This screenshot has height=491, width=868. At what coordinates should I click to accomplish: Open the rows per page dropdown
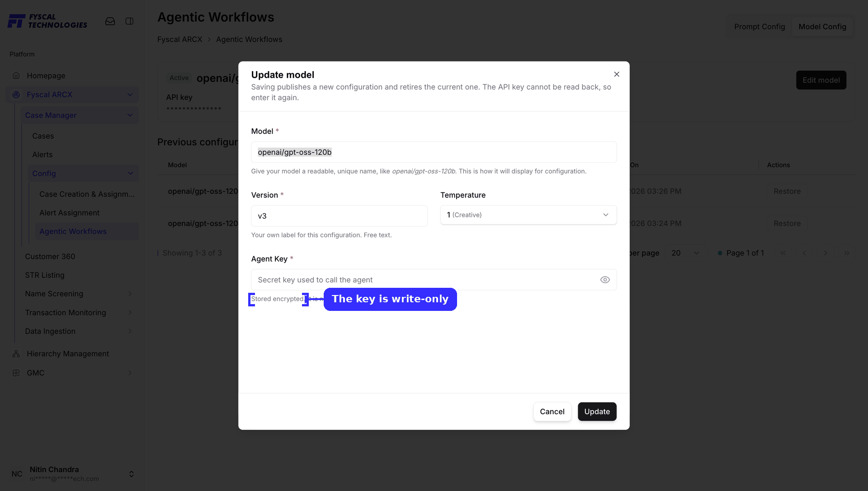(x=685, y=253)
